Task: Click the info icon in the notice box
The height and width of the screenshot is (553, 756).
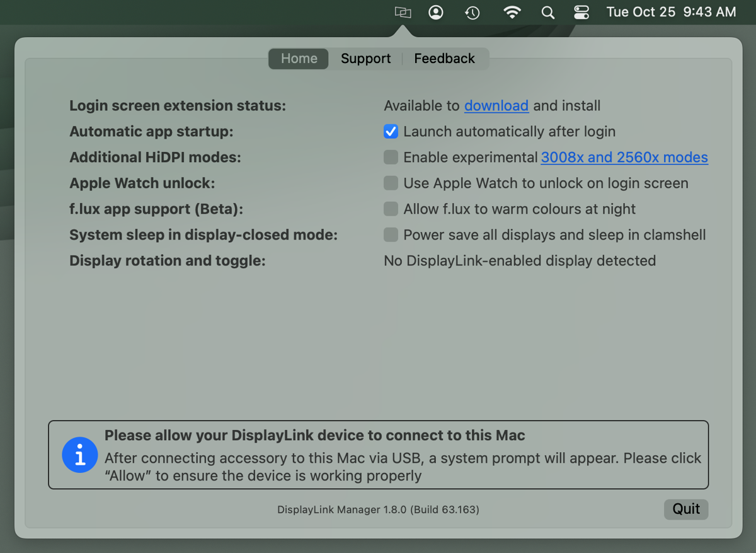Action: coord(80,455)
